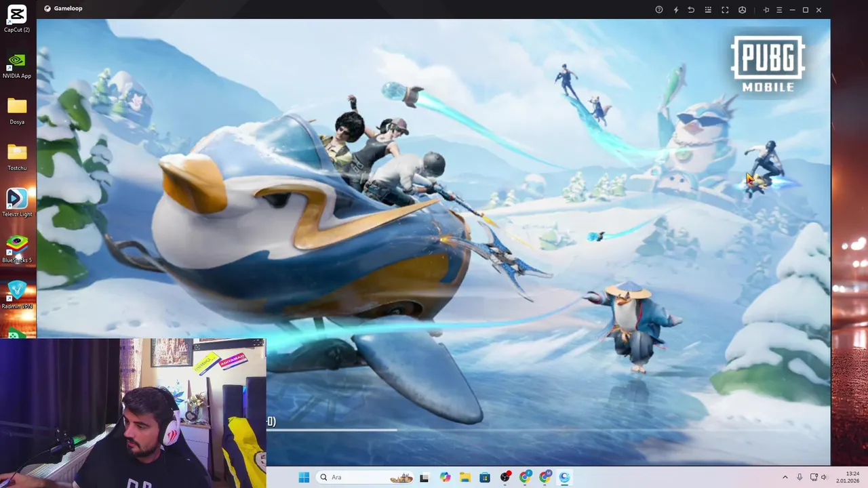Toggle Gameloop fullscreen mode icon
Image resolution: width=868 pixels, height=488 pixels.
(x=725, y=9)
